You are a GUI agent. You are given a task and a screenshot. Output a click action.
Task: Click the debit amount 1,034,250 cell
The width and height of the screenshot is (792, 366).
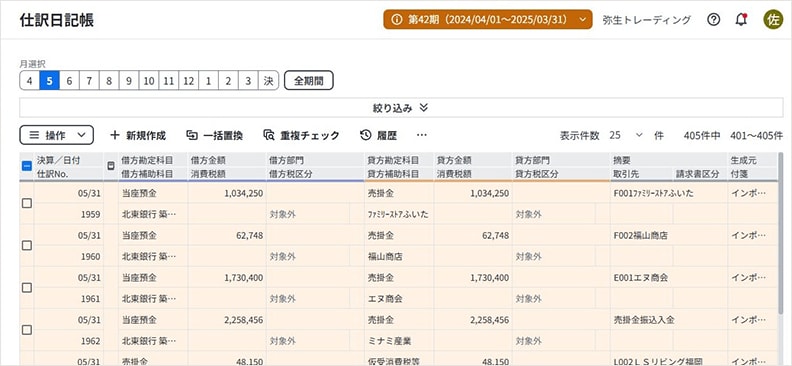coord(227,193)
